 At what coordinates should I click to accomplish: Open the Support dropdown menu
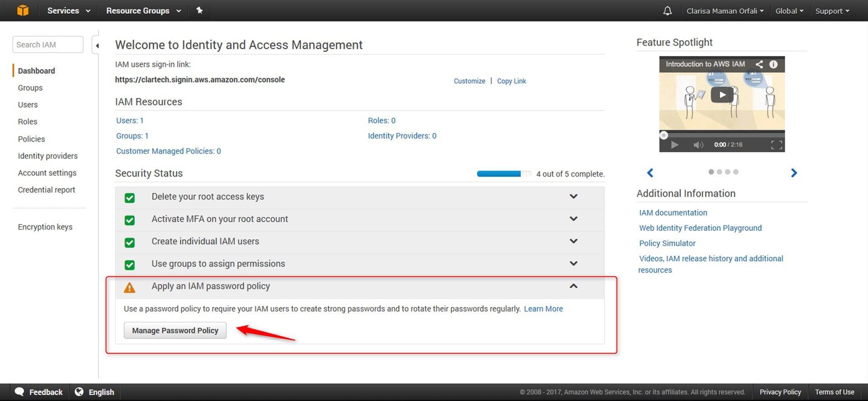832,11
